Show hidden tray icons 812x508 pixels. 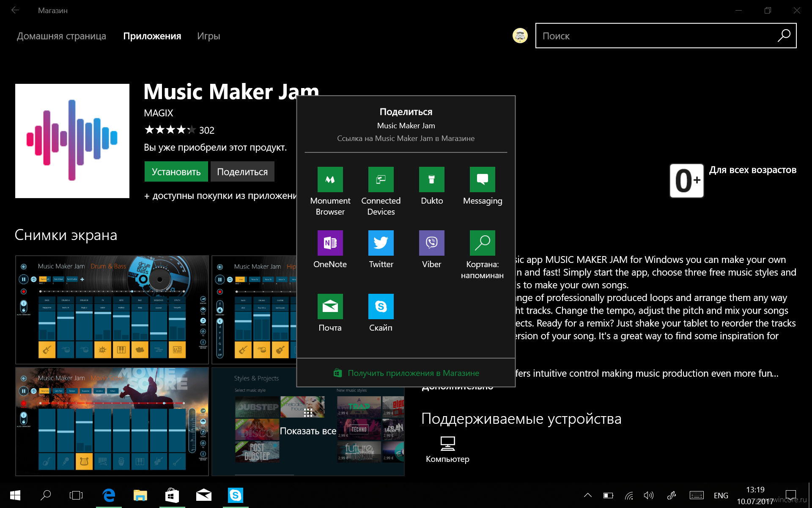click(x=588, y=495)
